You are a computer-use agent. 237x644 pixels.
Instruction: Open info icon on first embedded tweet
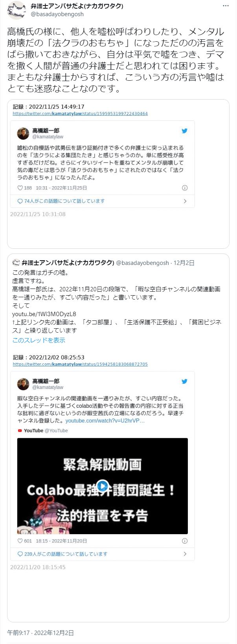(185, 188)
